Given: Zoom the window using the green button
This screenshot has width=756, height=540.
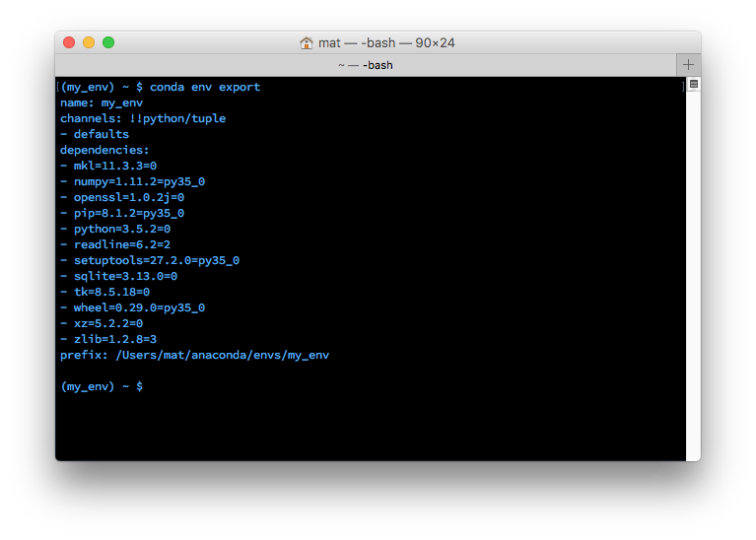Looking at the screenshot, I should (108, 42).
